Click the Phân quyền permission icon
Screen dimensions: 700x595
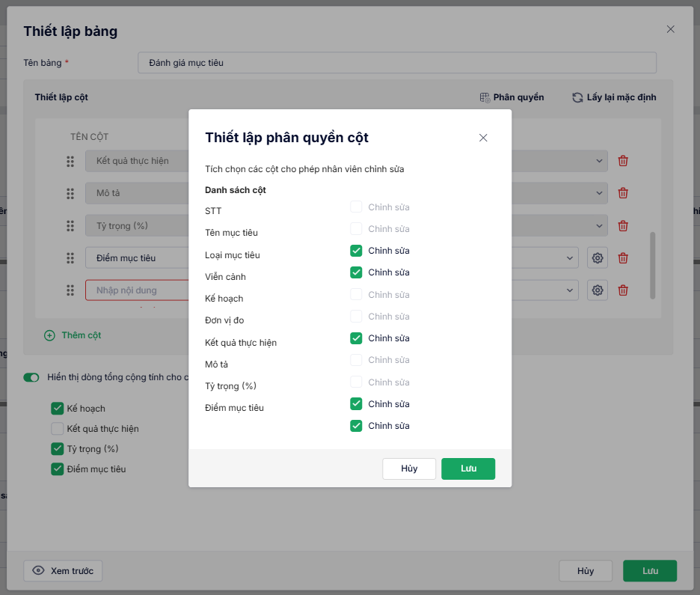(x=485, y=97)
